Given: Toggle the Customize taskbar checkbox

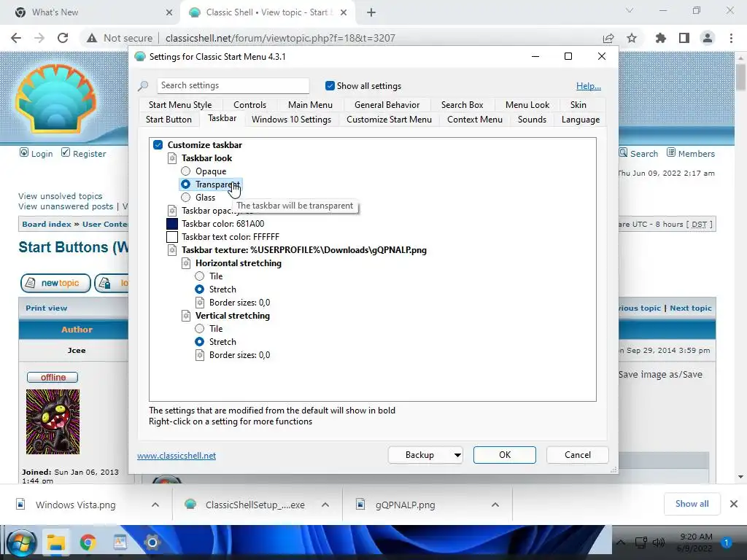Looking at the screenshot, I should point(158,145).
